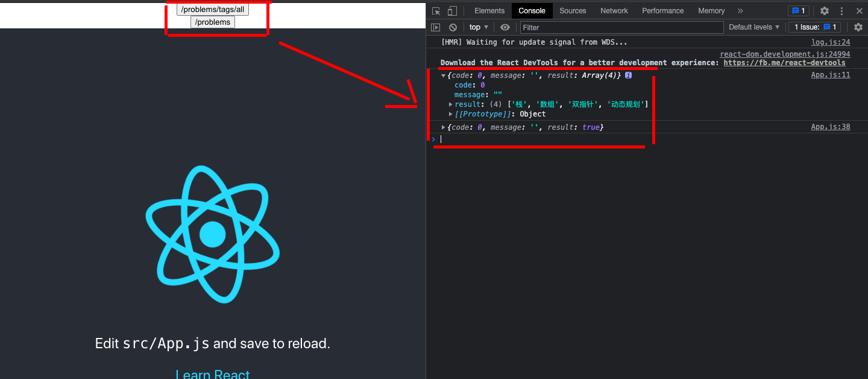868x379 pixels.
Task: Click the blue issues counter badge
Action: coord(799,11)
